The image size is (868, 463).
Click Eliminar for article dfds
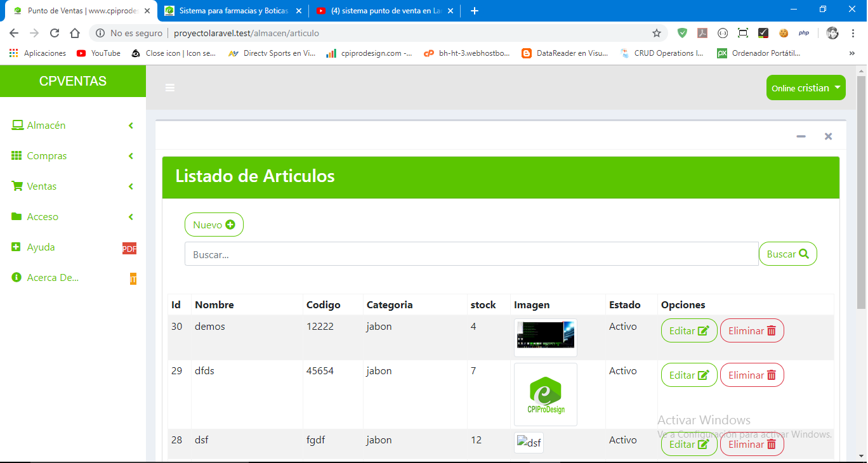(x=752, y=375)
